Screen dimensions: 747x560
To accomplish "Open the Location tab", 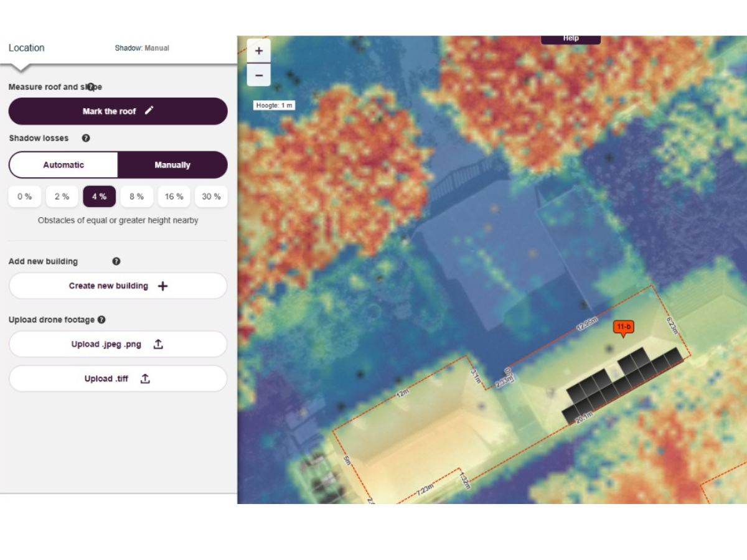I will (x=26, y=48).
